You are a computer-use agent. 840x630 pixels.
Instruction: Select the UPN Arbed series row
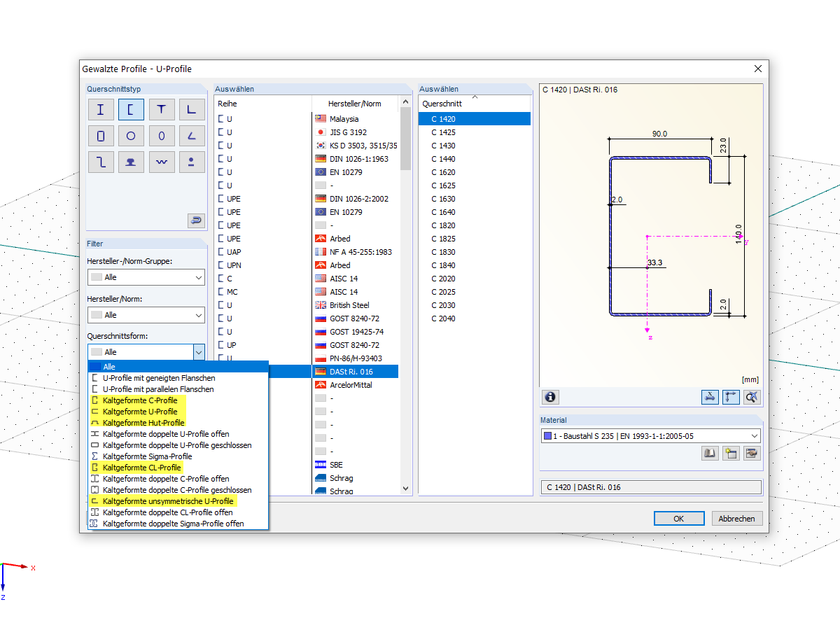(307, 265)
